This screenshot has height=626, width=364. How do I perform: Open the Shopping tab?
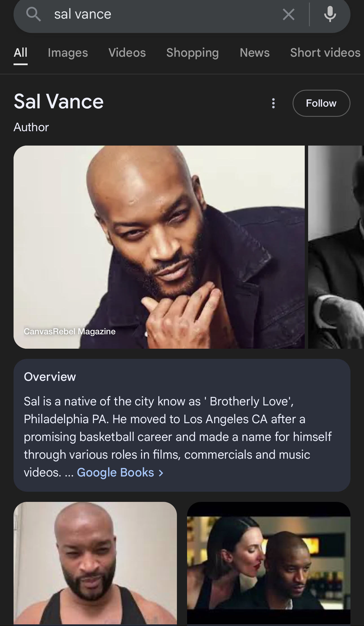[192, 53]
